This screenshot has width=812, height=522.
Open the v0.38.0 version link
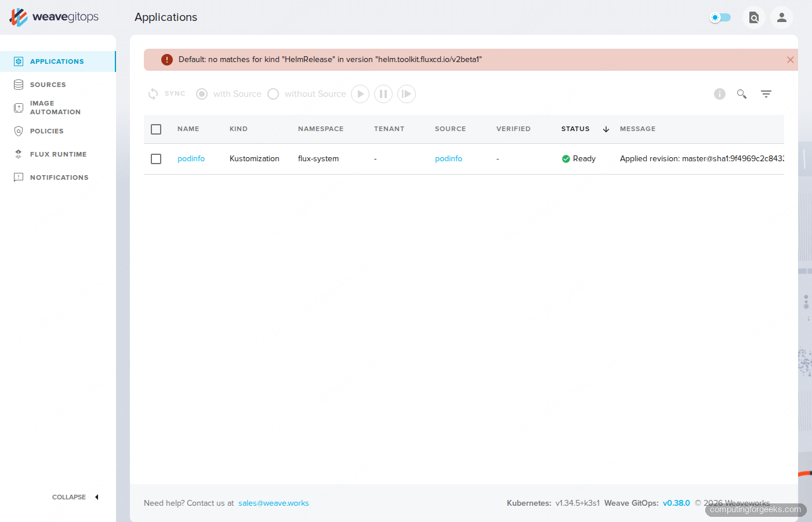(676, 503)
